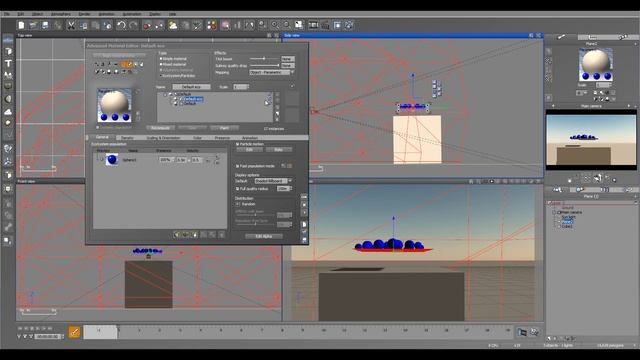
Task: Click maximize icon on Top view header
Action: tap(276, 36)
